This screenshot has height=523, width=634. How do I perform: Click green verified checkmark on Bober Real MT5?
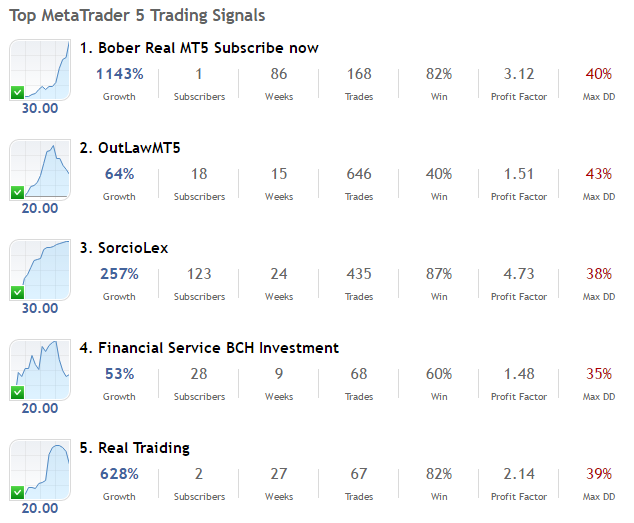pyautogui.click(x=17, y=92)
